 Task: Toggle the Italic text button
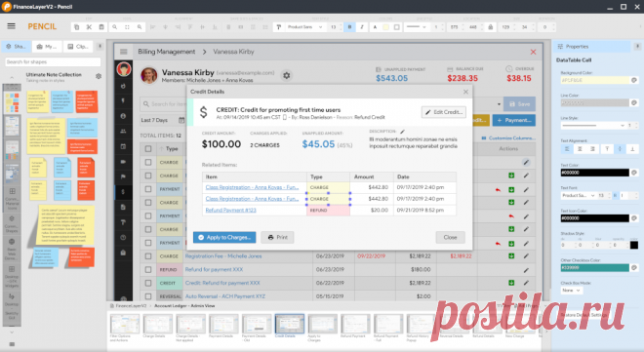point(362,27)
